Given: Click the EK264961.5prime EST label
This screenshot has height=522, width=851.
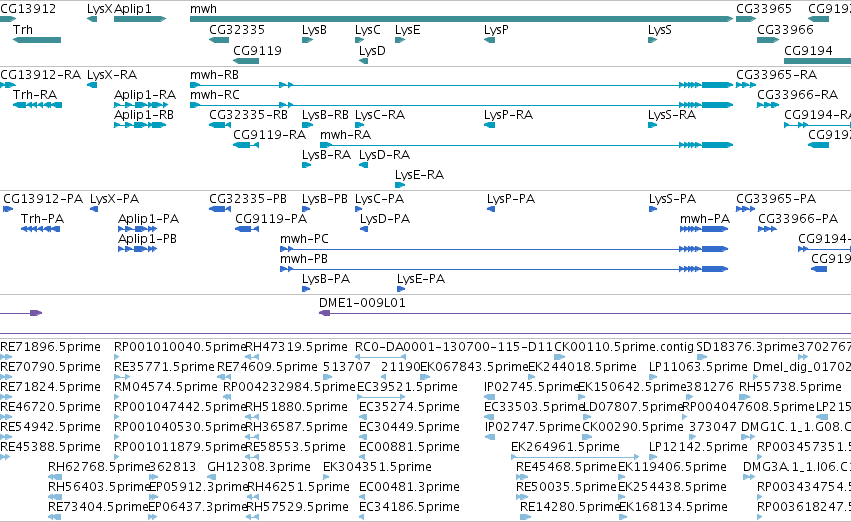Looking at the screenshot, I should 566,447.
